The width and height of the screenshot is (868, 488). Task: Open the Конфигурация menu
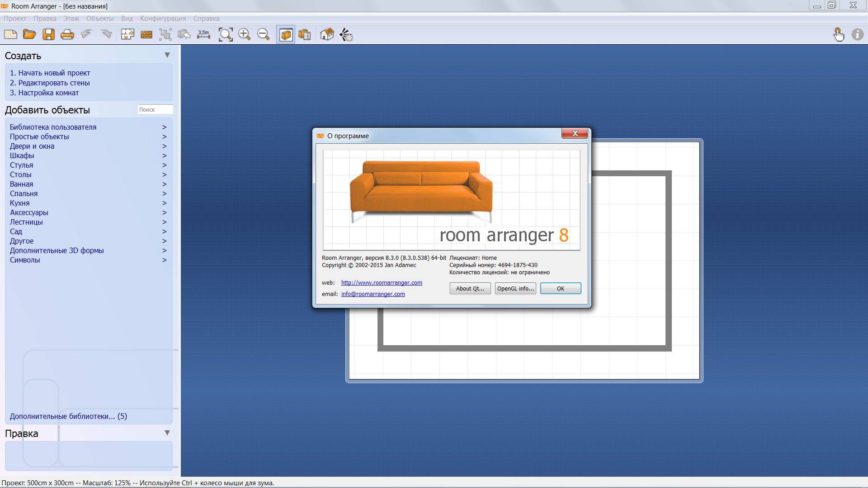(163, 19)
